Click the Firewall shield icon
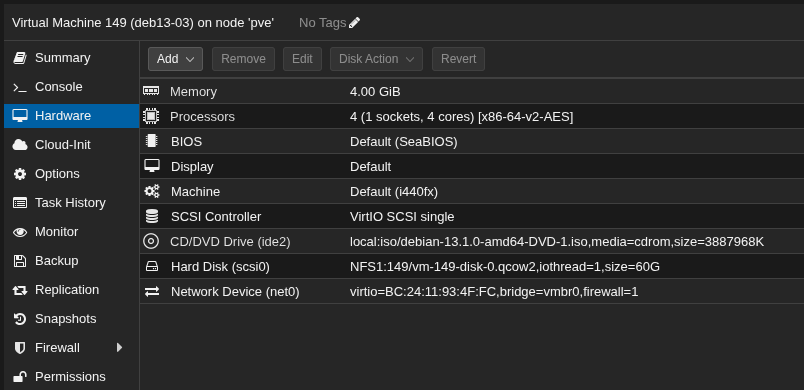This screenshot has width=804, height=390. pos(19,348)
